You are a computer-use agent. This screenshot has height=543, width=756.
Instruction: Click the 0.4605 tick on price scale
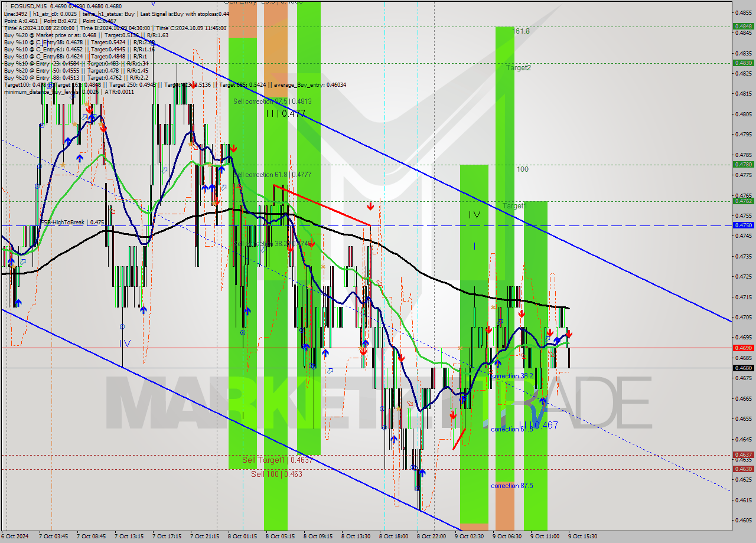pos(744,520)
